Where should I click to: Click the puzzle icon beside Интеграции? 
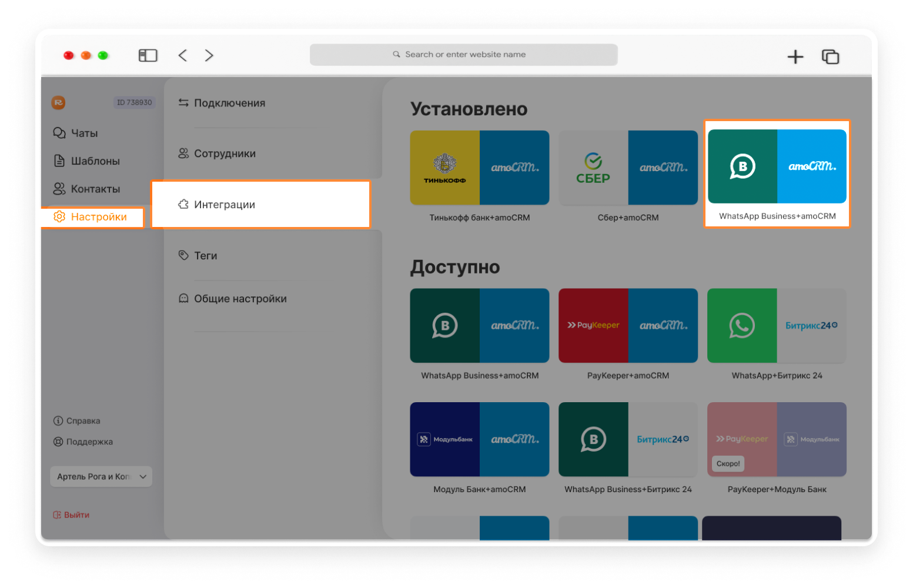pos(183,204)
